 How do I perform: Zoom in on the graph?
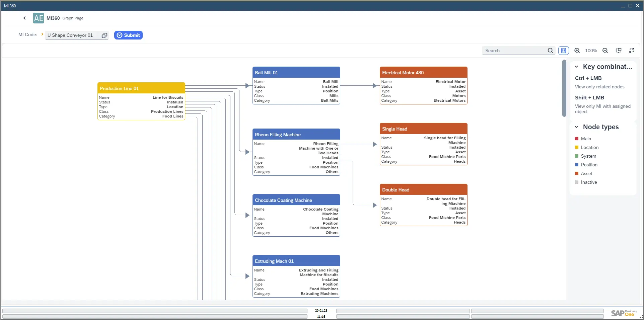pos(577,51)
